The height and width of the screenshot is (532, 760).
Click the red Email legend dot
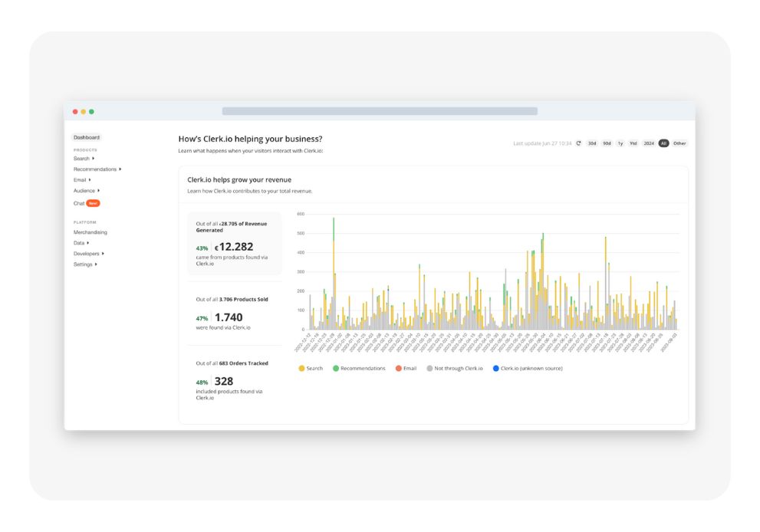point(398,369)
